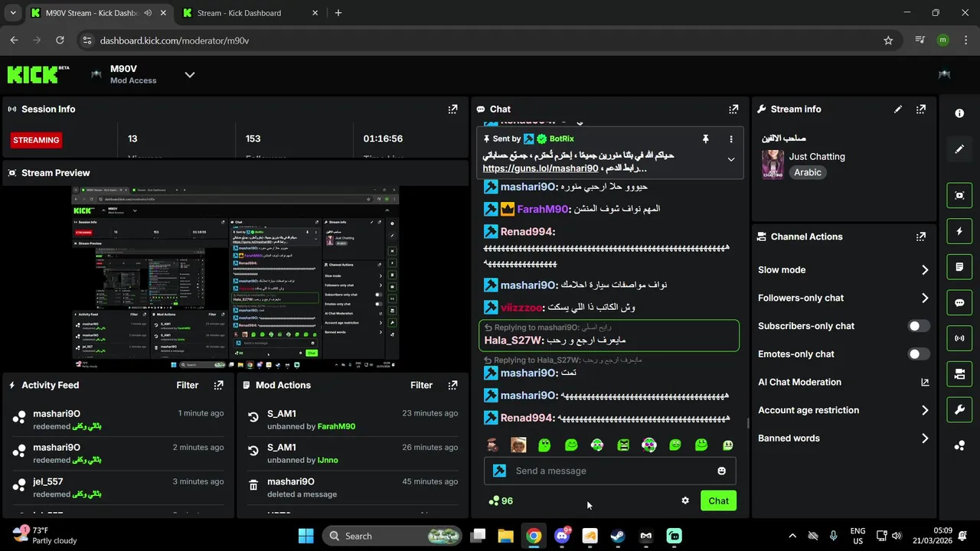Toggle Mod Actions panel via document sidebar icon

959,267
